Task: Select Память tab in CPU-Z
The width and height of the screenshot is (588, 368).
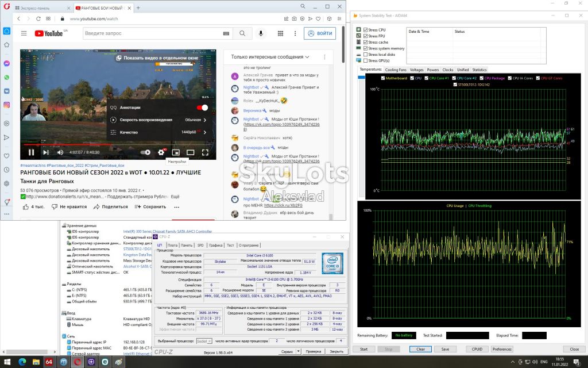Action: [187, 245]
